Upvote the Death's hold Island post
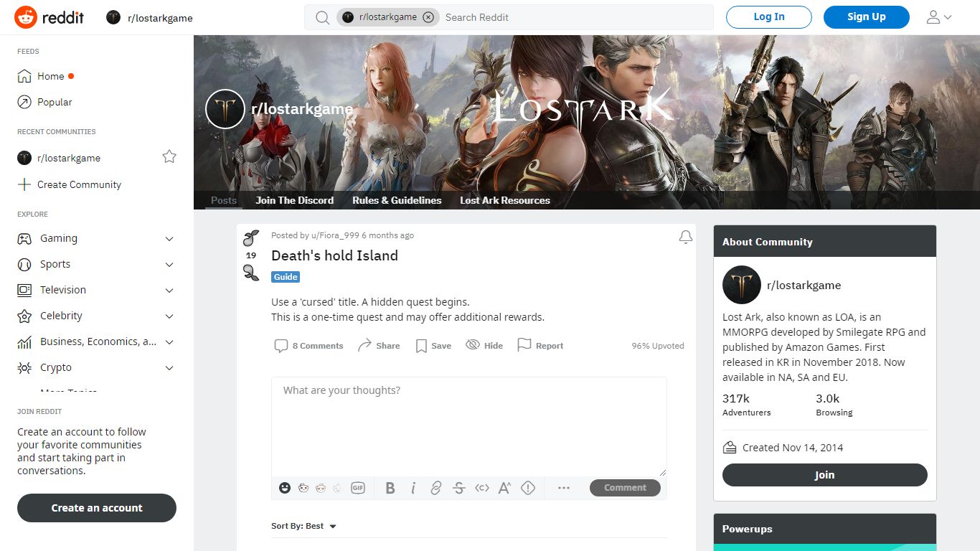980x551 pixels. point(251,238)
